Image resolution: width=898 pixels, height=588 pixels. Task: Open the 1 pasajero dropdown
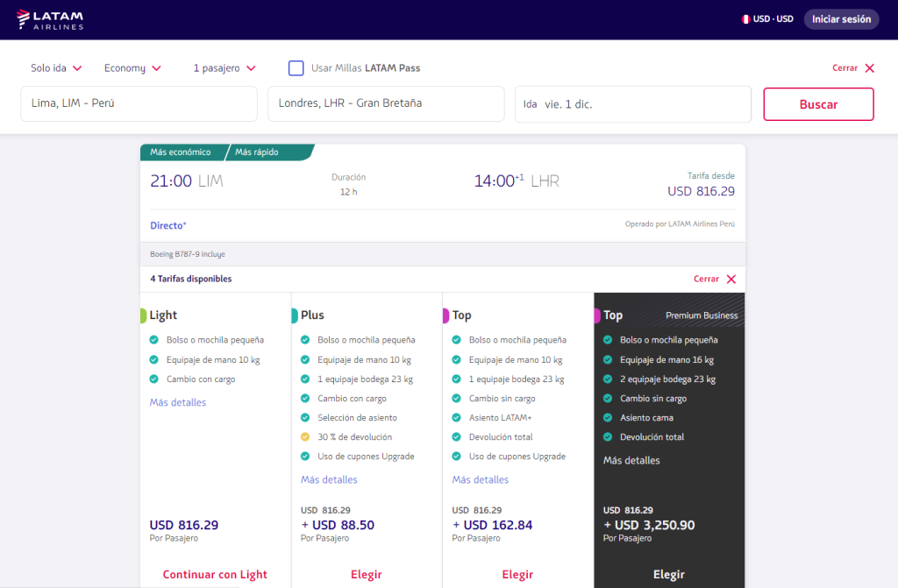[224, 68]
